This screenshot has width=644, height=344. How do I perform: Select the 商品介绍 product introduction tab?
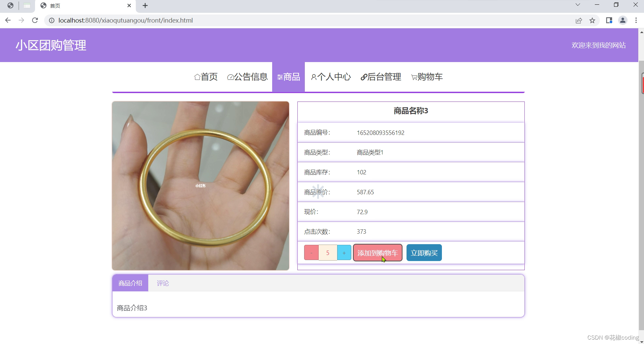pos(130,283)
